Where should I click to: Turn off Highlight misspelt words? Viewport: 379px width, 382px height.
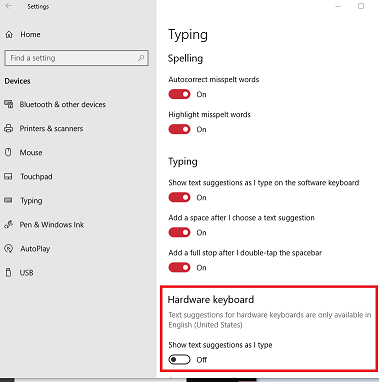(179, 129)
